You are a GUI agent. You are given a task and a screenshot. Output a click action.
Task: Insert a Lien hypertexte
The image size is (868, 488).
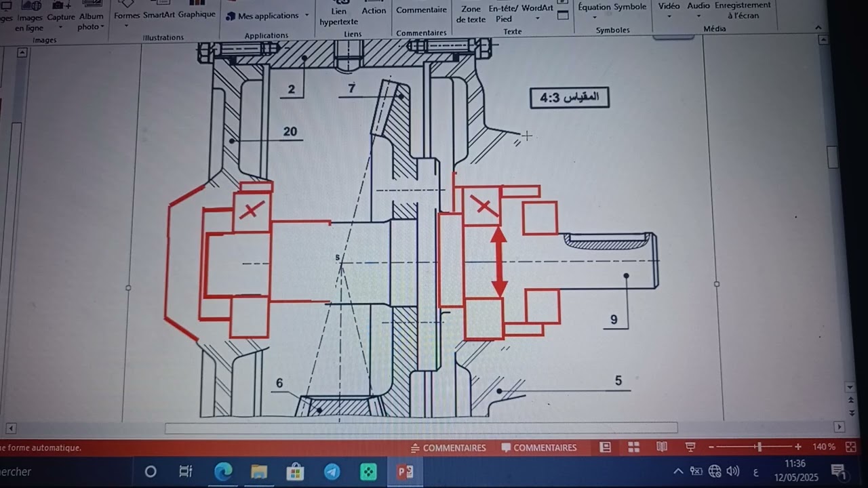338,14
